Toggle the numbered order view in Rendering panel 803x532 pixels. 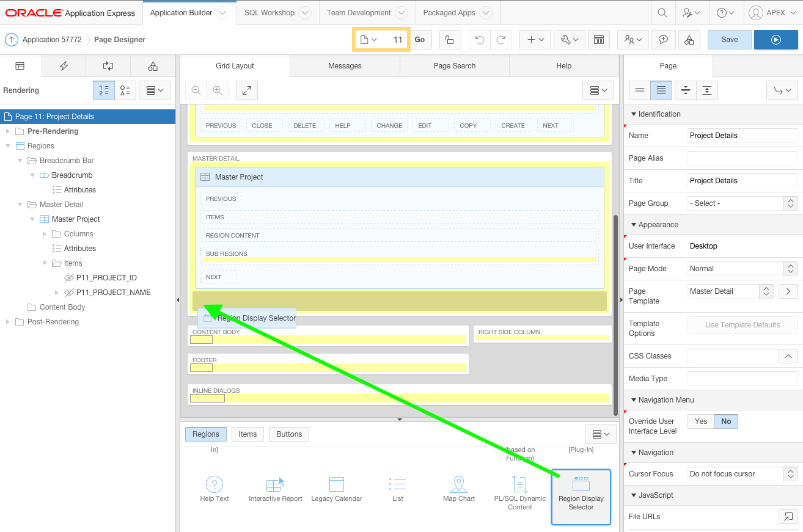click(x=104, y=90)
